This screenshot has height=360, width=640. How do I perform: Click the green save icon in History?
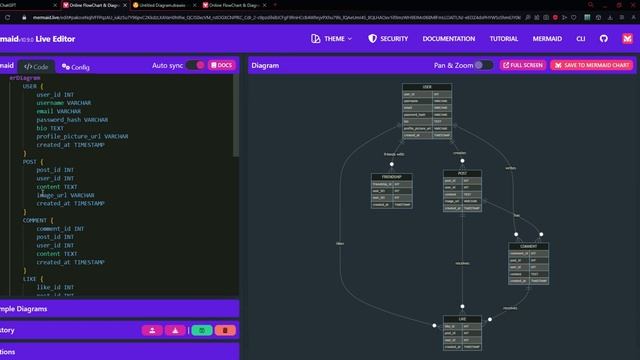click(x=202, y=330)
